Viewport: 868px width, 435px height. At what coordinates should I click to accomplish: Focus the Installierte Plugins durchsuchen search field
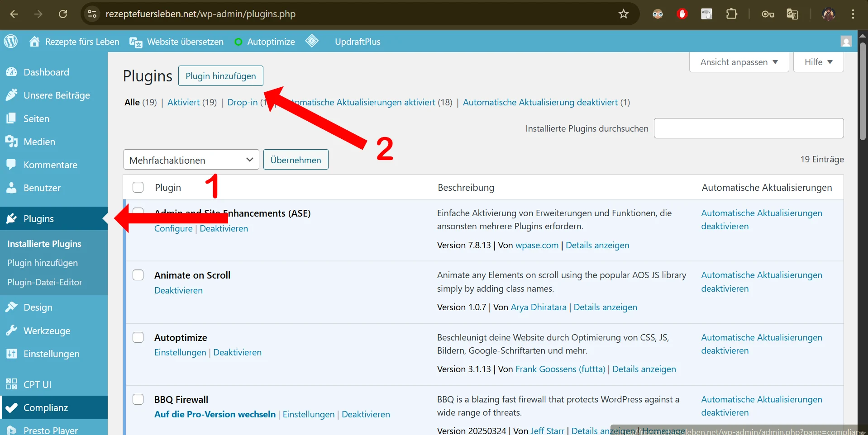749,128
